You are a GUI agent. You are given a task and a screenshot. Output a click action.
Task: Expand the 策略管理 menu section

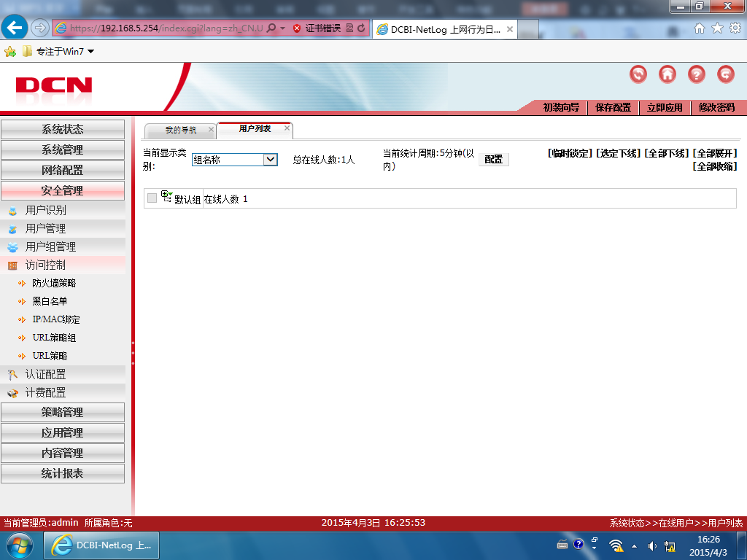(63, 413)
